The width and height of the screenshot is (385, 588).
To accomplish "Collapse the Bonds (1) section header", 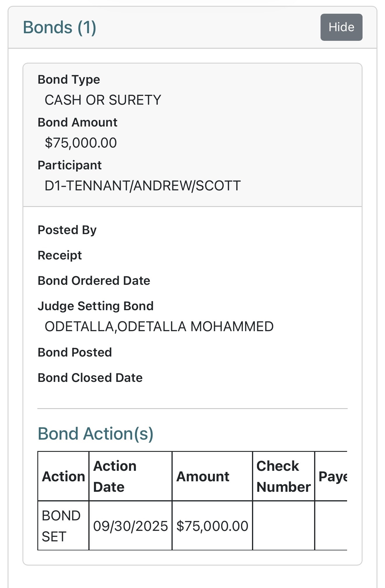I will click(60, 27).
